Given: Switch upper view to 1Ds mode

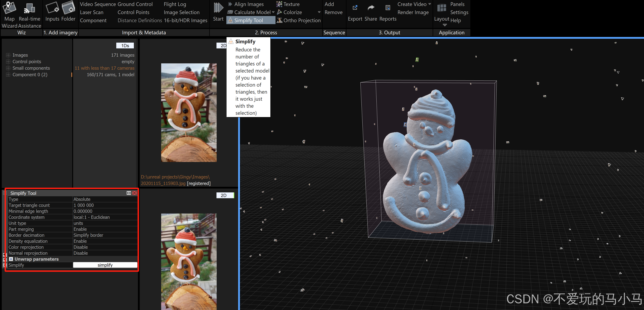Looking at the screenshot, I should 125,45.
